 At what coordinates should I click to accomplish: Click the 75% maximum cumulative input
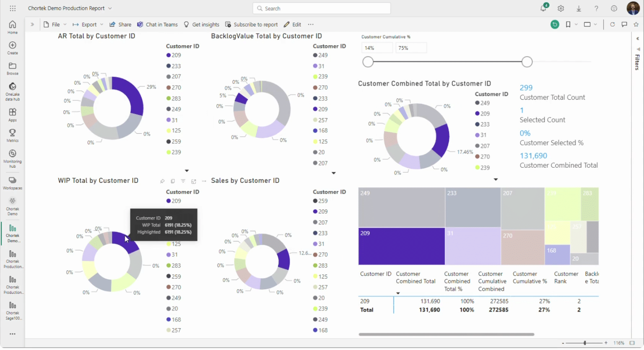click(x=411, y=48)
